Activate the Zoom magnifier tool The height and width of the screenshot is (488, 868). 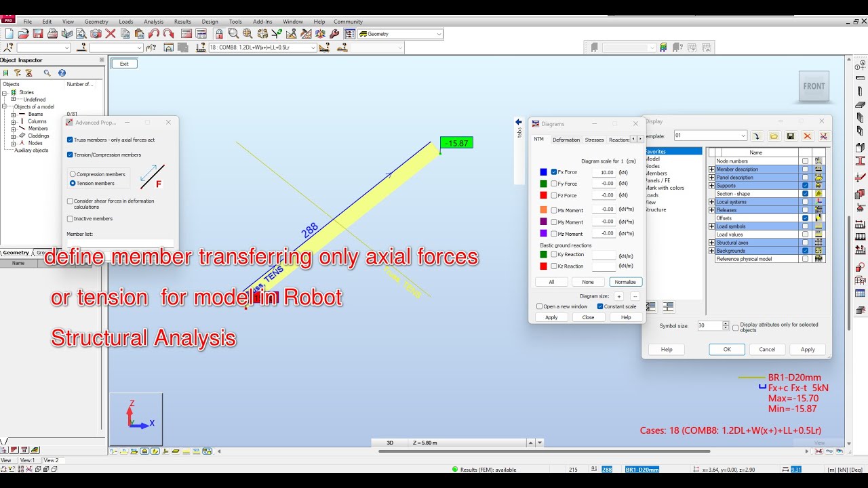tap(233, 34)
